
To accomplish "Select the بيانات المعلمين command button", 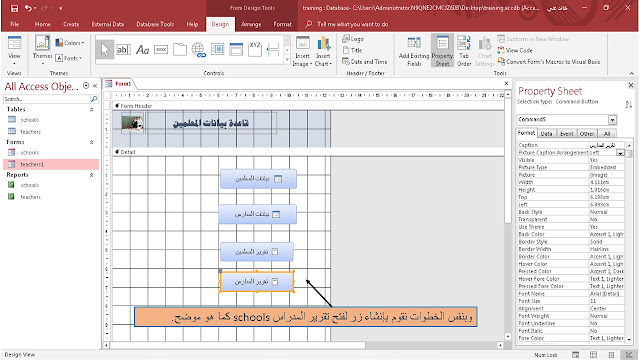I will [x=258, y=179].
